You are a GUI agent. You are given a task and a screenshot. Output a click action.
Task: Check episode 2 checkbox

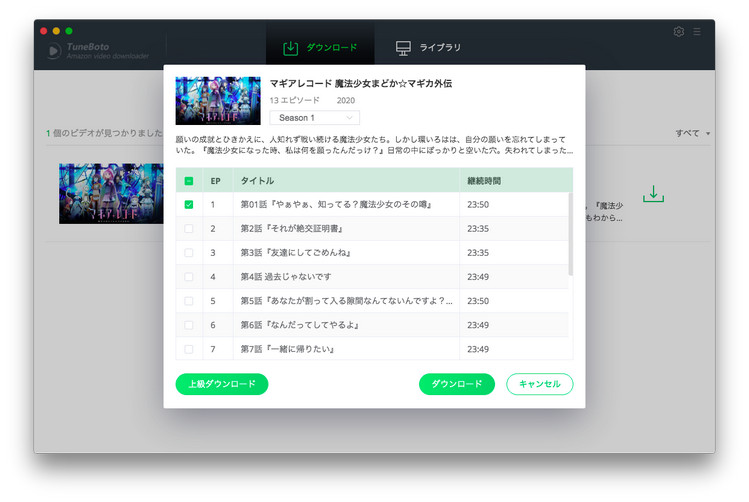point(189,229)
